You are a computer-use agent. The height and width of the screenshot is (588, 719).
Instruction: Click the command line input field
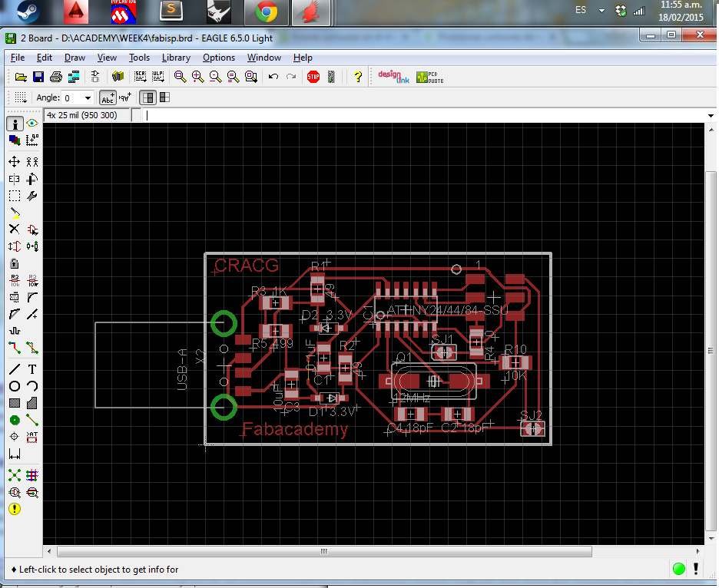424,115
